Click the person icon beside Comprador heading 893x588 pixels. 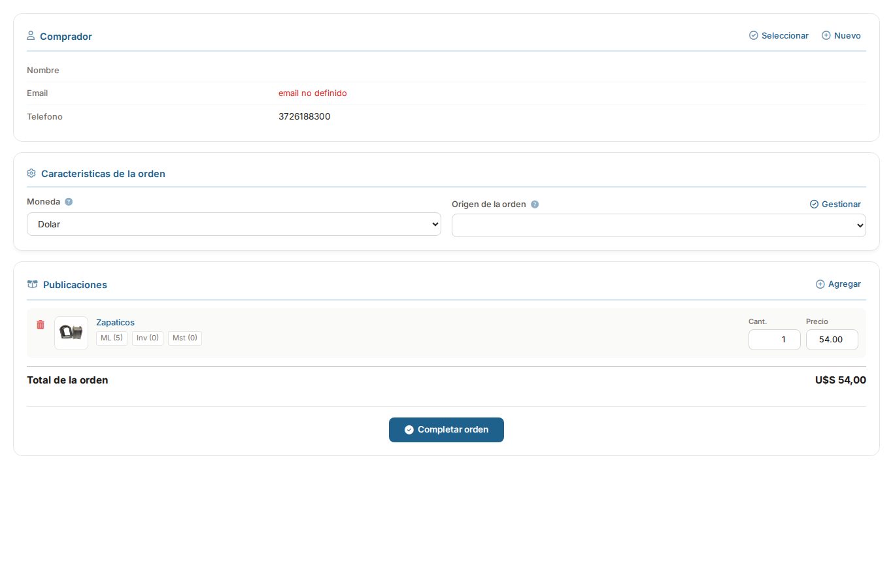[30, 35]
